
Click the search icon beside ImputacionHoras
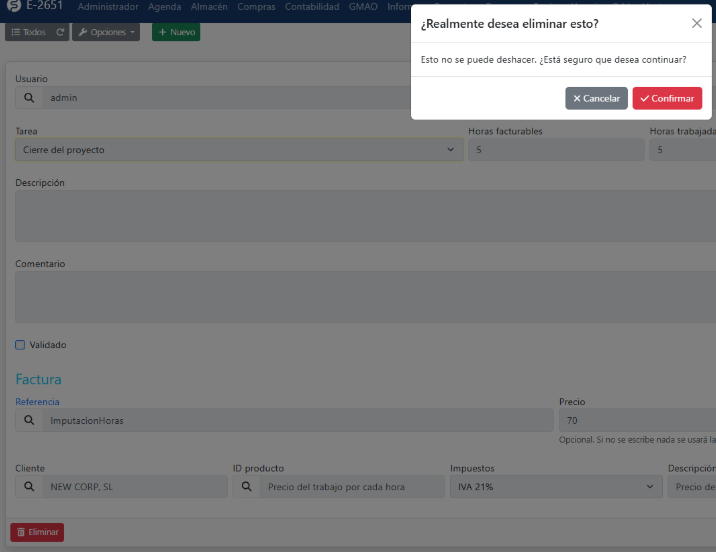click(x=29, y=421)
